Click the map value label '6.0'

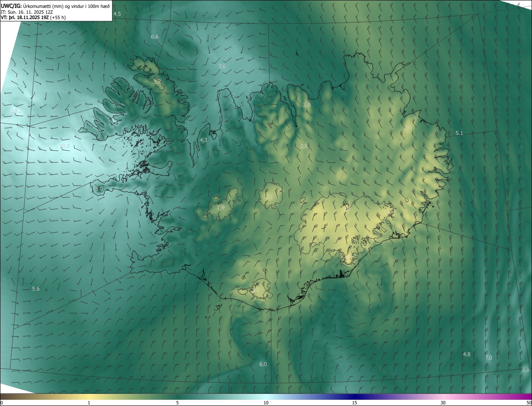[263, 364]
